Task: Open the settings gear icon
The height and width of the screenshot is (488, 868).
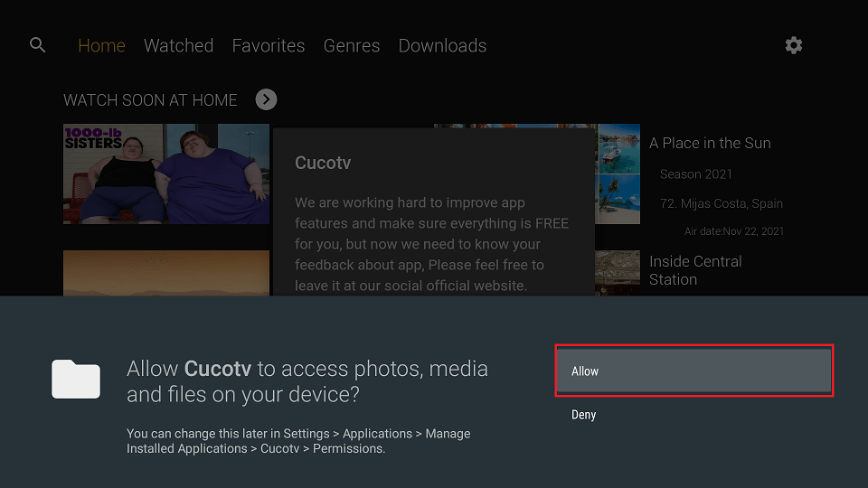Action: click(793, 45)
